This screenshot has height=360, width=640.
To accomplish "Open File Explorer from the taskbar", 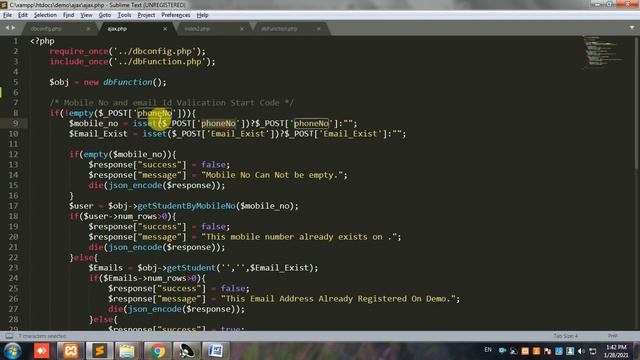I will coord(127,351).
